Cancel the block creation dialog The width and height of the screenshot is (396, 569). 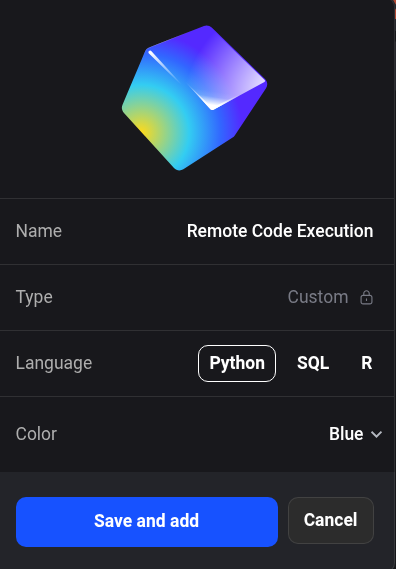pos(331,520)
